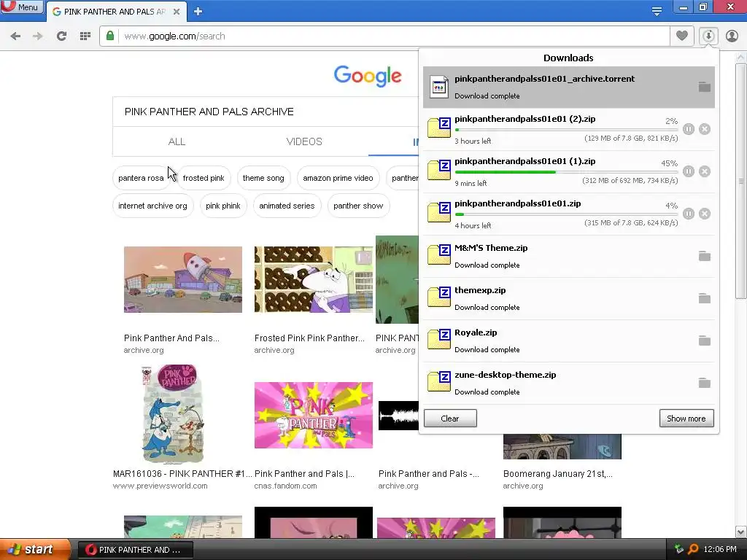
Task: Click progress bar of the 45% download
Action: click(566, 172)
